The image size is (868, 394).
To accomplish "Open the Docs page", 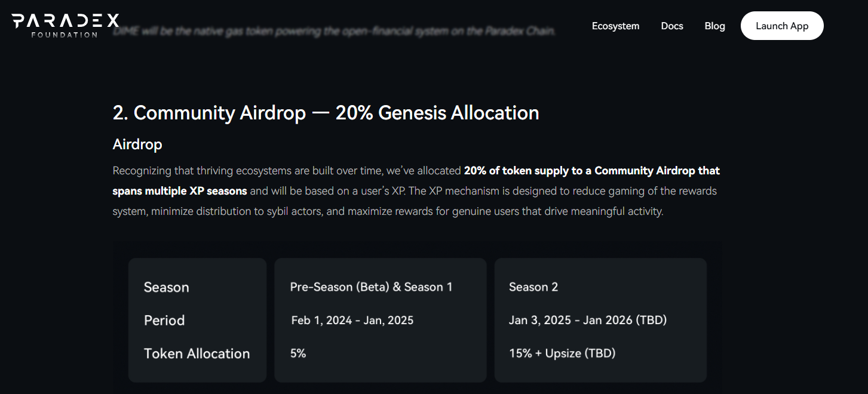I will 671,26.
